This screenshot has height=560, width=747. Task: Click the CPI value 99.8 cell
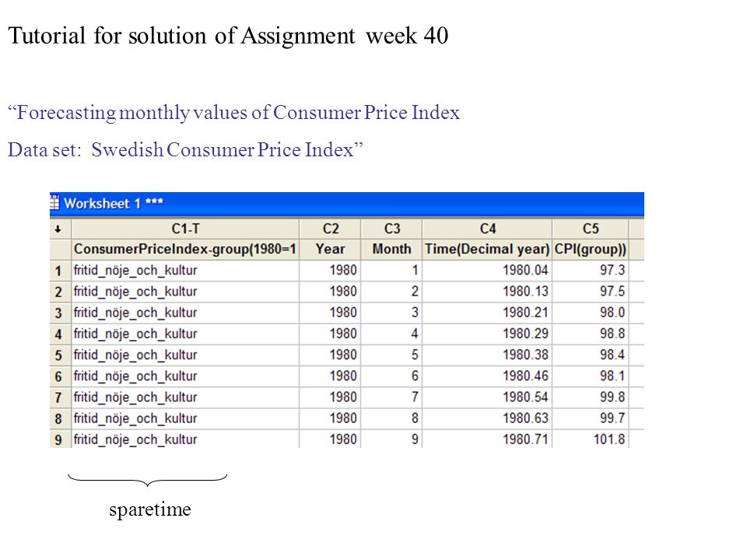(x=591, y=397)
